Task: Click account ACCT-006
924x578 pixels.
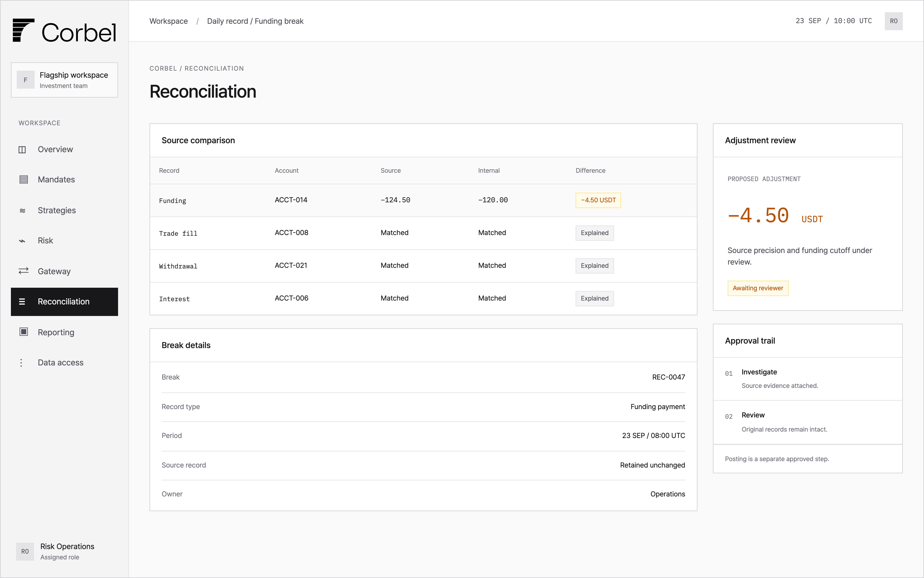Action: pyautogui.click(x=291, y=298)
